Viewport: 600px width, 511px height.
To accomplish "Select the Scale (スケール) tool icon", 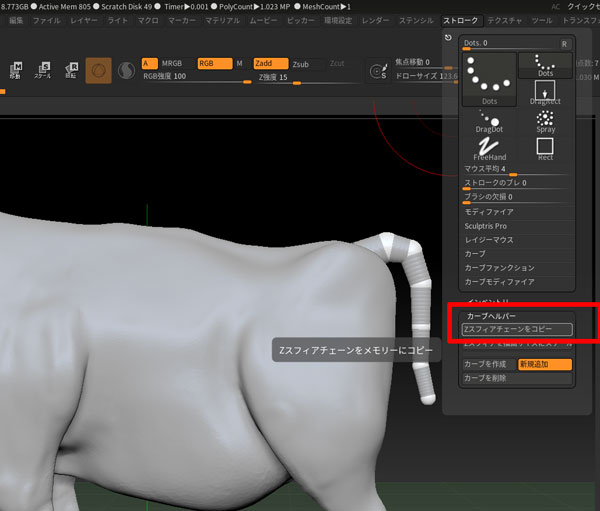I will click(43, 70).
